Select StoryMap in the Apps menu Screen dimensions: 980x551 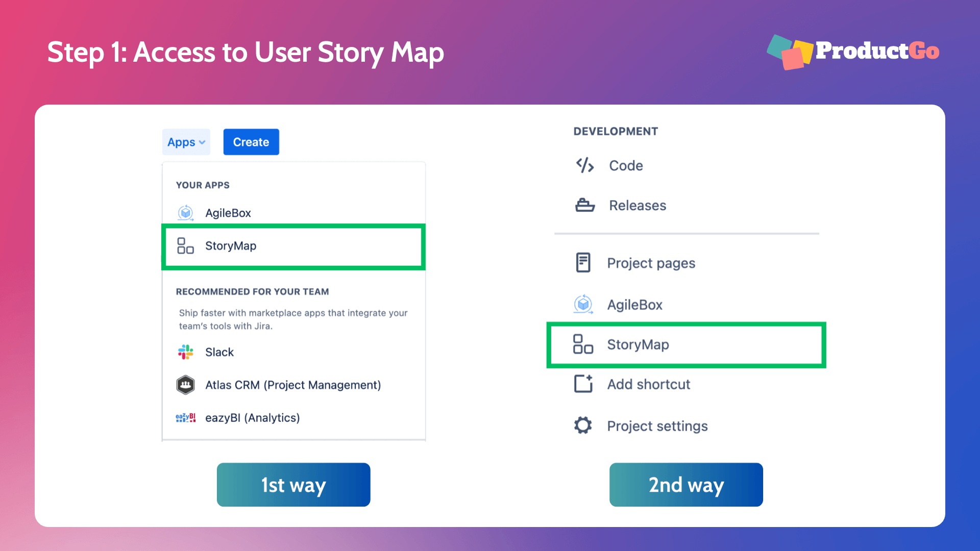click(293, 246)
